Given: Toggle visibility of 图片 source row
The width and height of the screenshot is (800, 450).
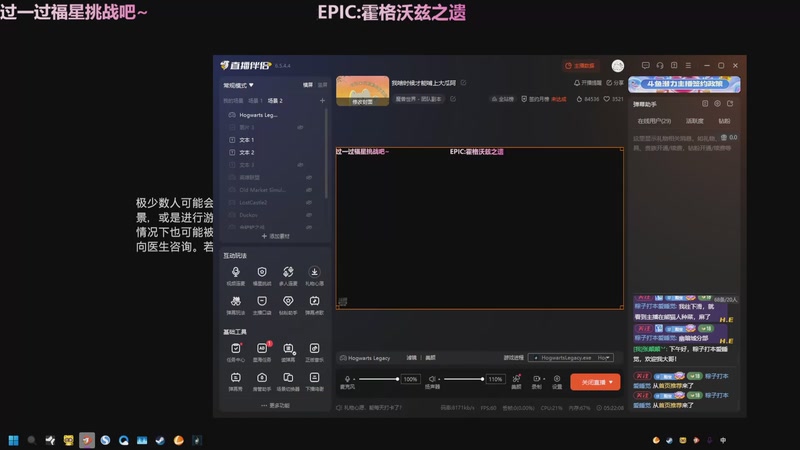Looking at the screenshot, I should click(301, 128).
